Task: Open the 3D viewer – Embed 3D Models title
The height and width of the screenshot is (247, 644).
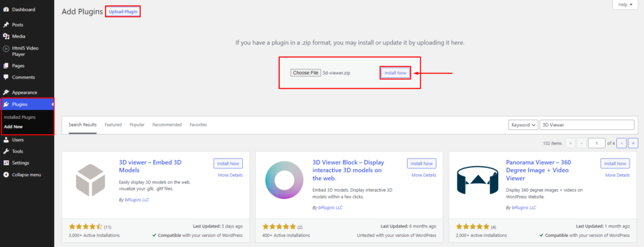Action: 150,166
